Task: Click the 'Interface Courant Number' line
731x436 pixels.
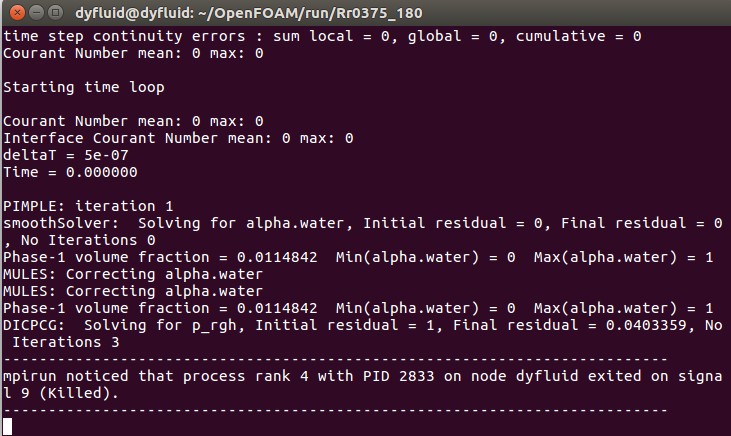Action: 178,138
